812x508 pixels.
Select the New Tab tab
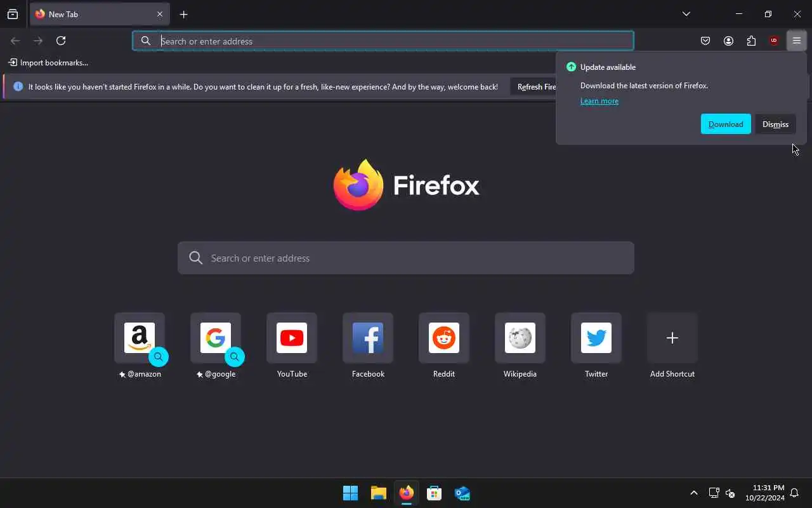point(100,14)
